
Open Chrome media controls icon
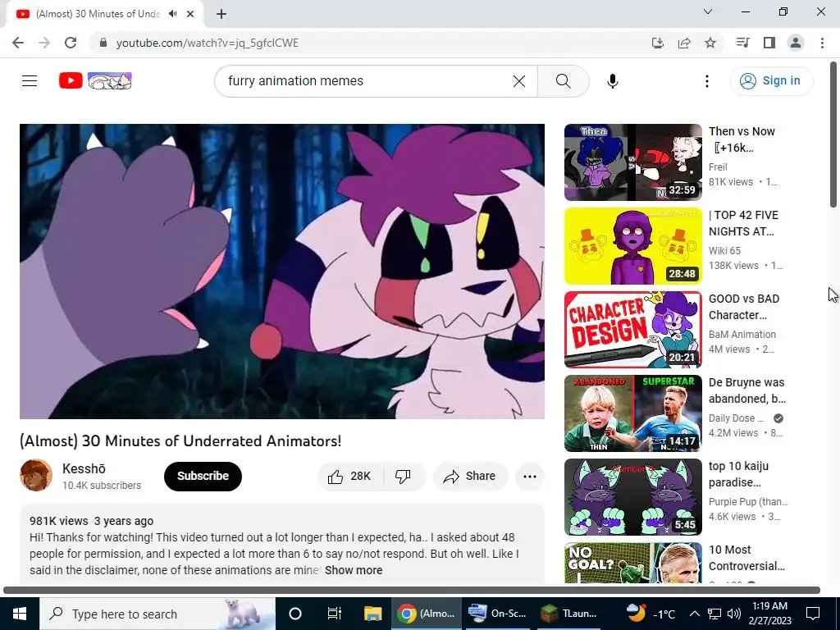tap(742, 43)
